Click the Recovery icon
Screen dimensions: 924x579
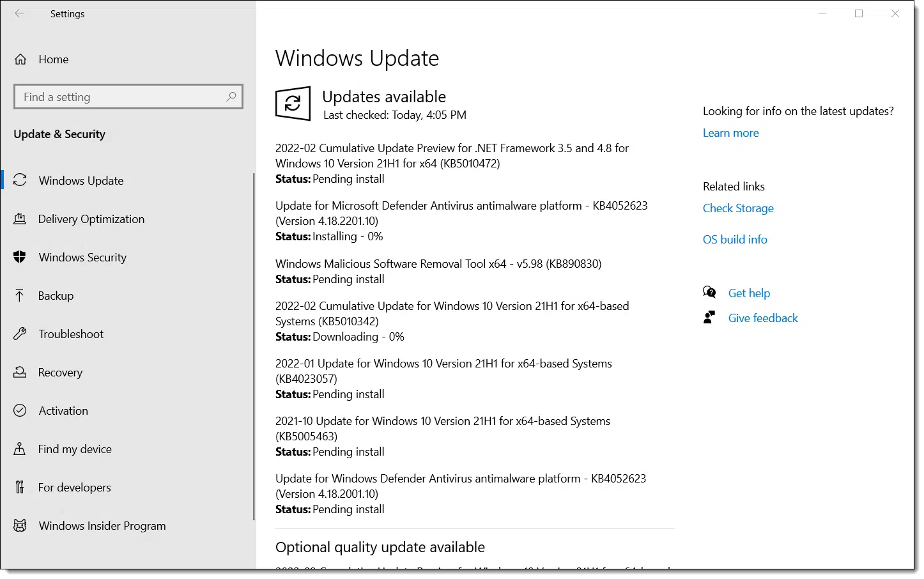(20, 372)
